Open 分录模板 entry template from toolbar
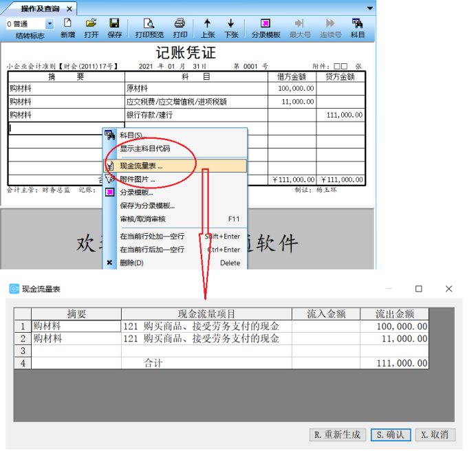The image size is (476, 451). pyautogui.click(x=266, y=27)
